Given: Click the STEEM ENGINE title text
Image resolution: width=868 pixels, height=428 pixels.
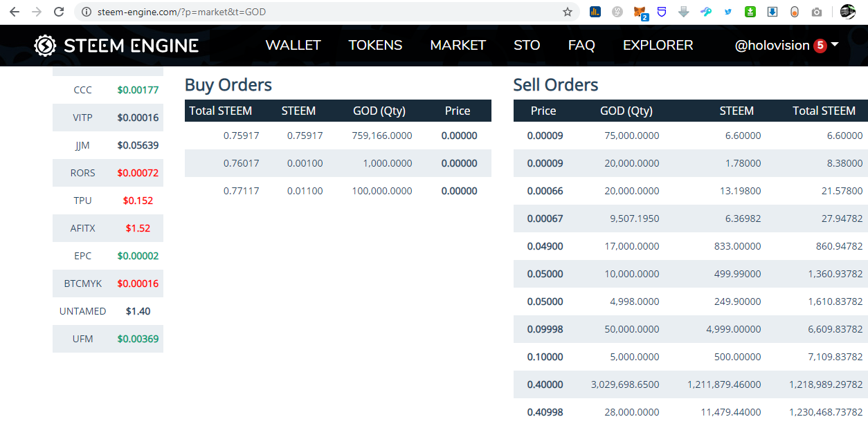Looking at the screenshot, I should (x=132, y=46).
